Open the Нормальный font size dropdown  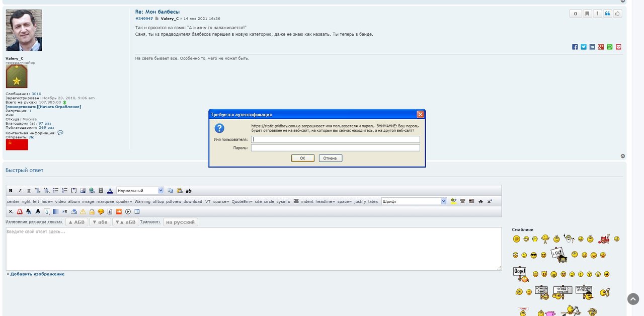point(140,191)
